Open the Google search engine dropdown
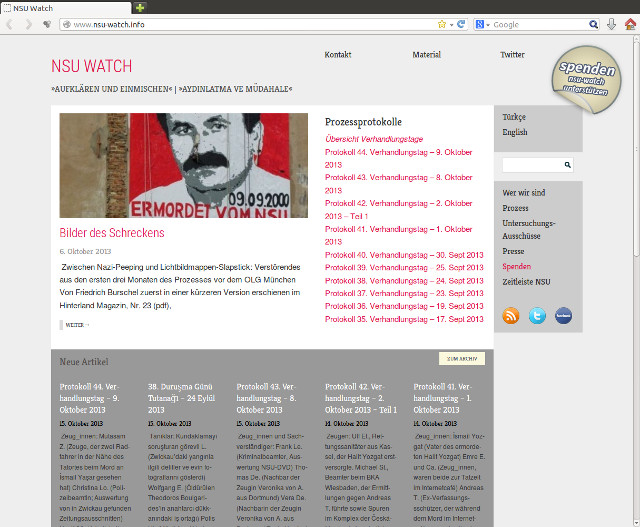The image size is (640, 527). (484, 24)
